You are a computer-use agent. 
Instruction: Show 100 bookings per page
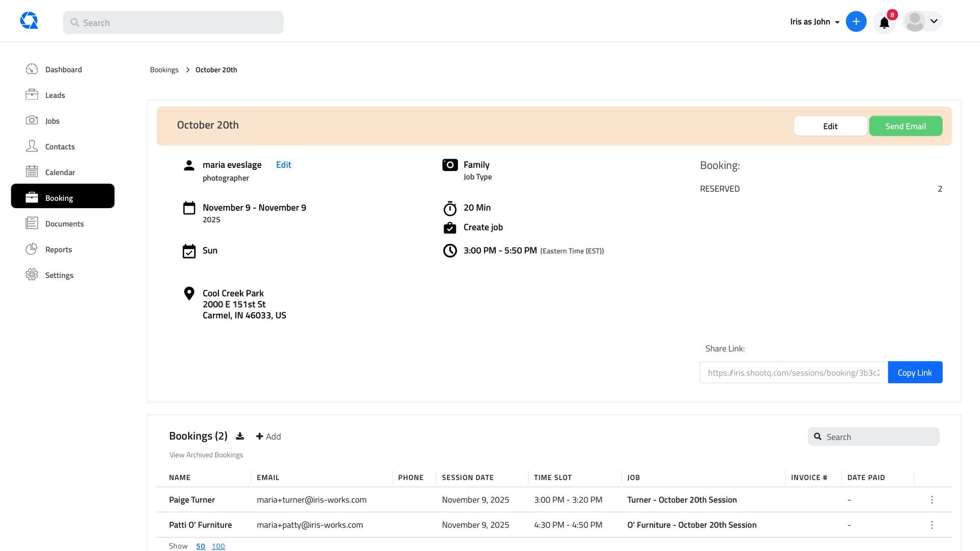point(218,546)
